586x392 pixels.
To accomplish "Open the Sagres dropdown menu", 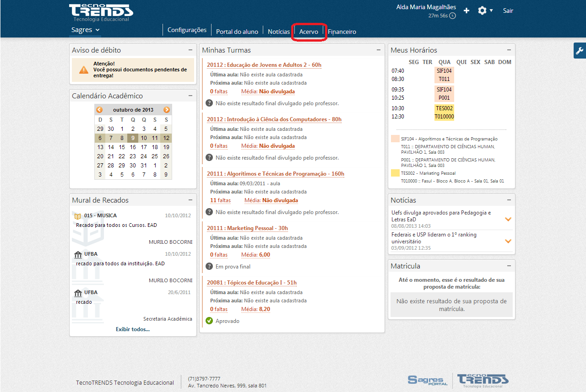I will (85, 29).
